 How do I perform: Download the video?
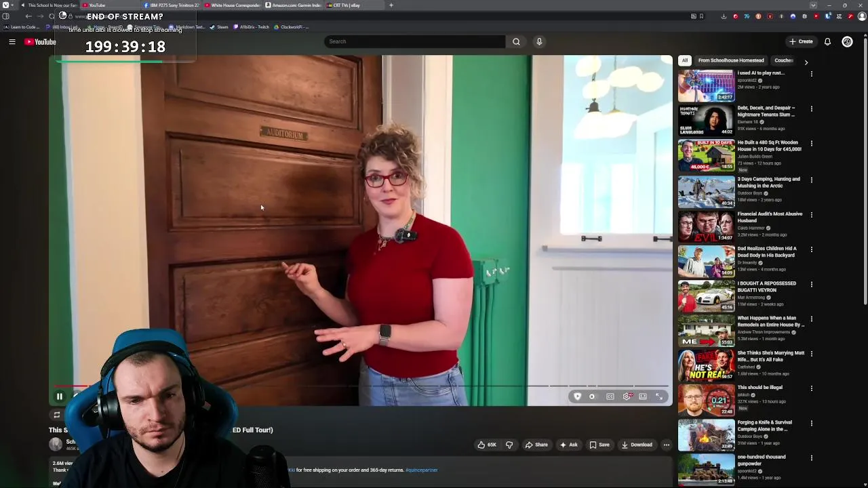point(637,445)
